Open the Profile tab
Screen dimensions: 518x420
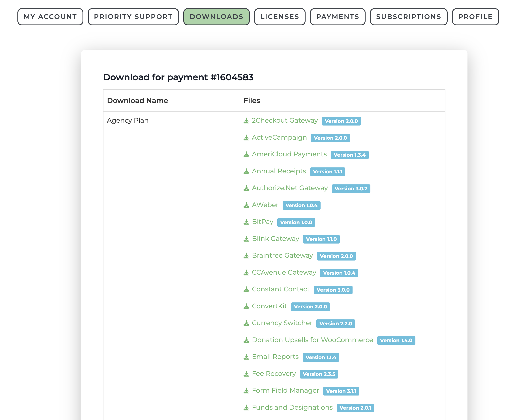(475, 17)
